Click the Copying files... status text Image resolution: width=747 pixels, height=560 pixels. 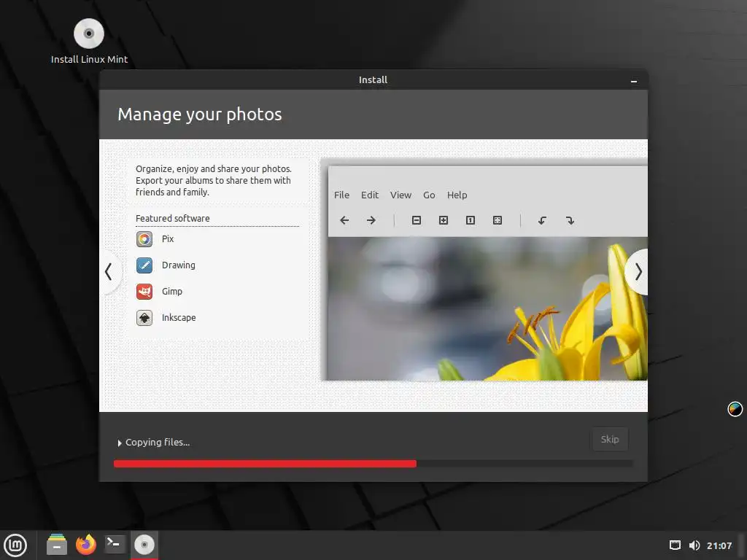click(x=158, y=443)
